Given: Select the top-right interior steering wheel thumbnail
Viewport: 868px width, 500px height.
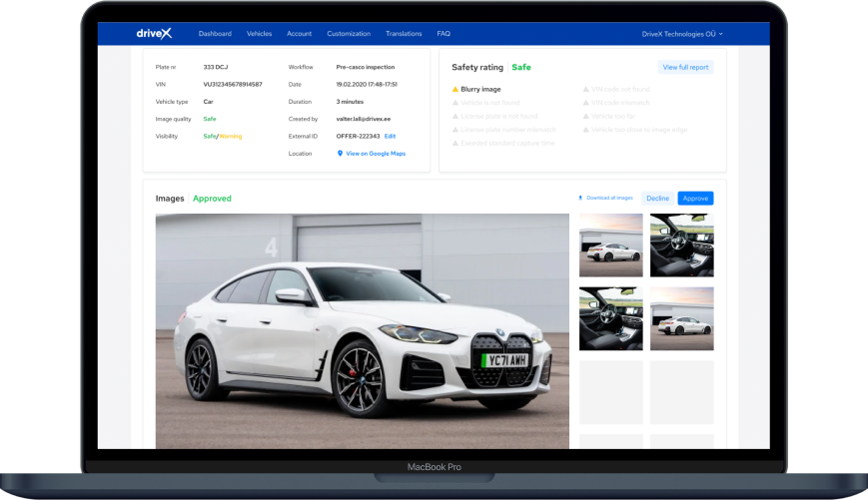Looking at the screenshot, I should [682, 246].
